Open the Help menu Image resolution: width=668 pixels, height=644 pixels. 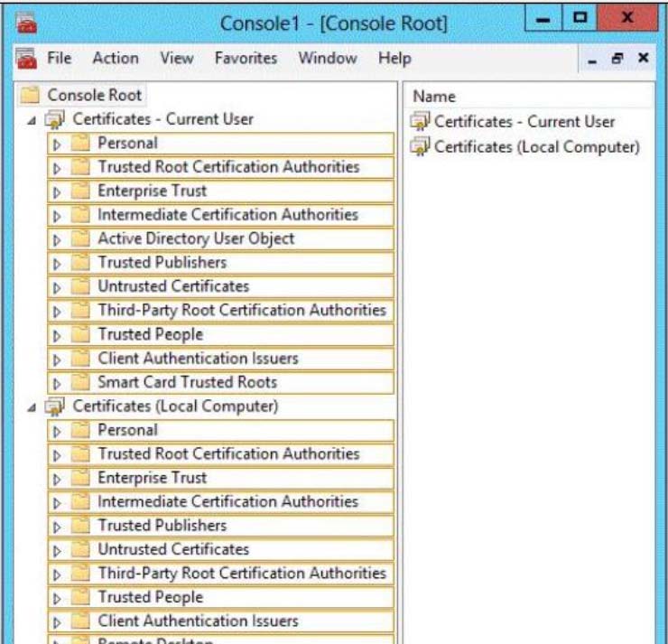394,58
